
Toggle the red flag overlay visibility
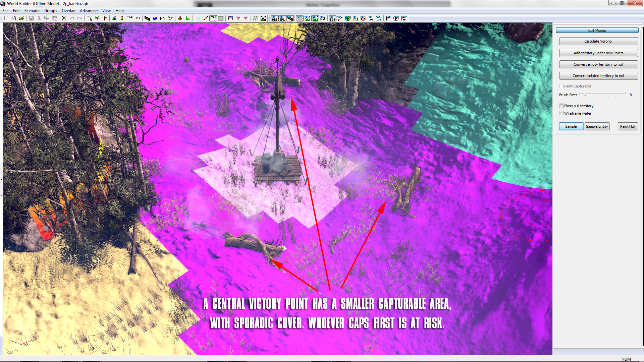[388, 18]
